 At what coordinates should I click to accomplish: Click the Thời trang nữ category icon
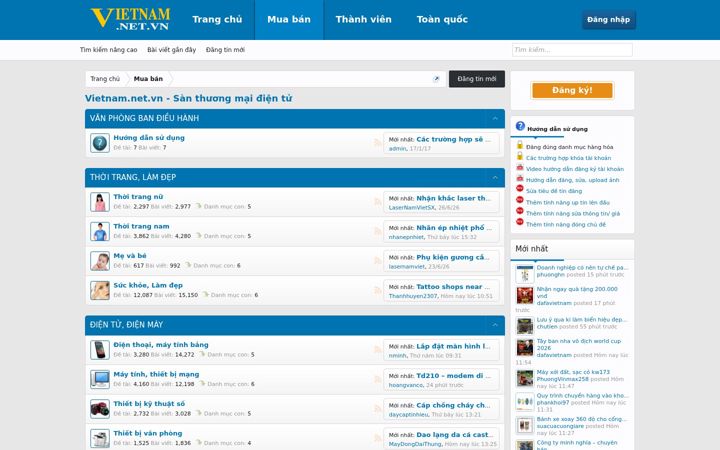pyautogui.click(x=100, y=202)
